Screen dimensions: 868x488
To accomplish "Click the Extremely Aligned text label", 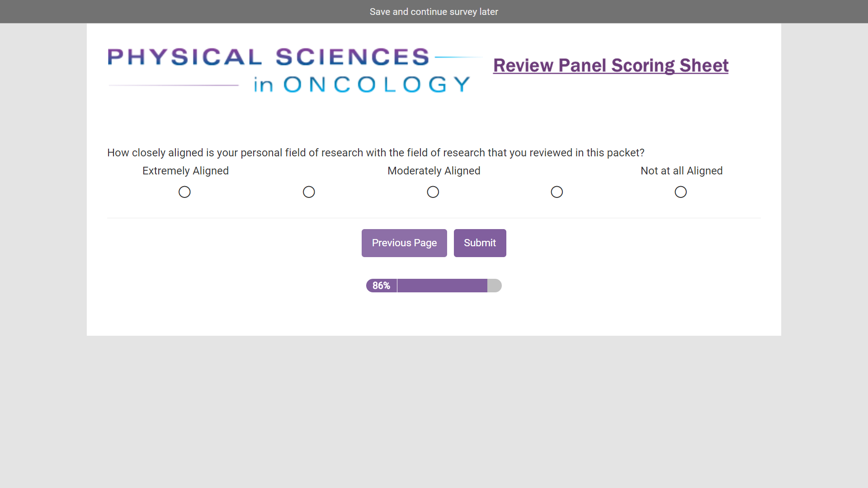I will coord(185,171).
